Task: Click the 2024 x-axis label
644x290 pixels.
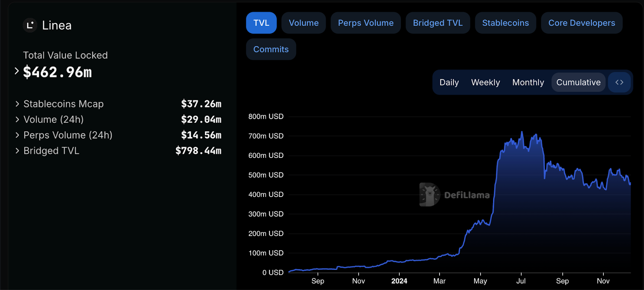Action: point(399,281)
